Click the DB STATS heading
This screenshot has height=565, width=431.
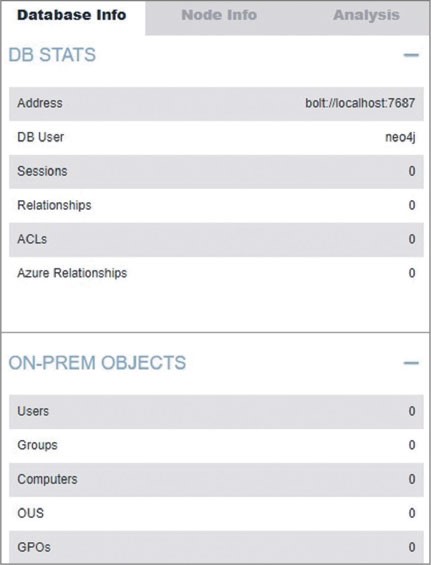52,55
